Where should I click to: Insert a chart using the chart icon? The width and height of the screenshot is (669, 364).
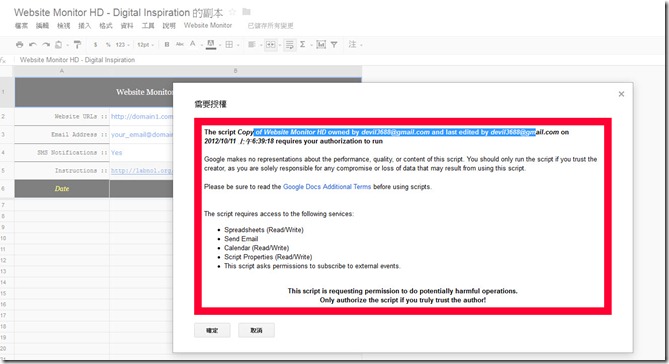(321, 44)
